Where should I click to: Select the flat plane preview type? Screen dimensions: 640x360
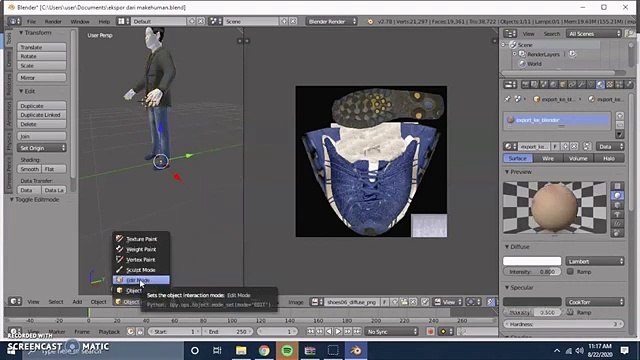(x=618, y=186)
